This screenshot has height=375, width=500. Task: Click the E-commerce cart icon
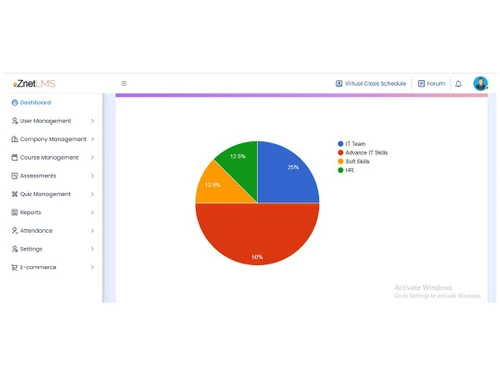[x=14, y=267]
